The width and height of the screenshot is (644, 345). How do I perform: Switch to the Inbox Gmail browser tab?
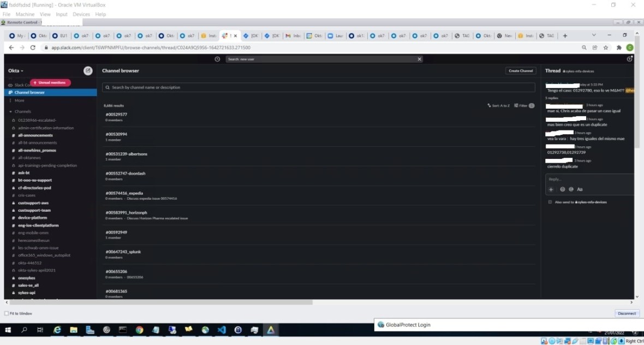[x=292, y=35]
